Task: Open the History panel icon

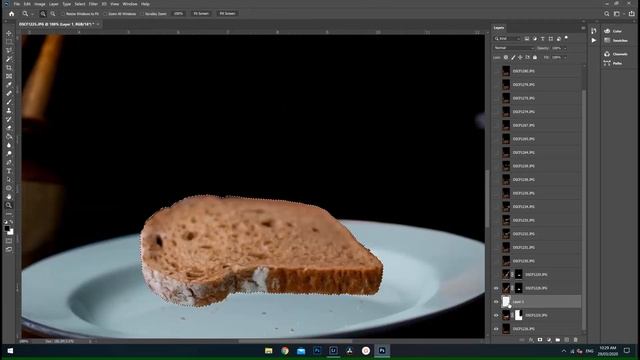Action: point(593,31)
